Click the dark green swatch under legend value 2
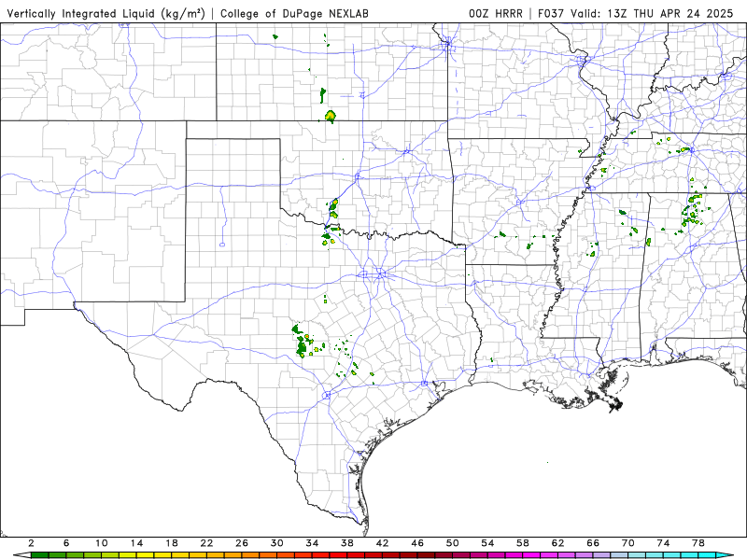Image resolution: width=747 pixels, height=560 pixels. pos(39,555)
